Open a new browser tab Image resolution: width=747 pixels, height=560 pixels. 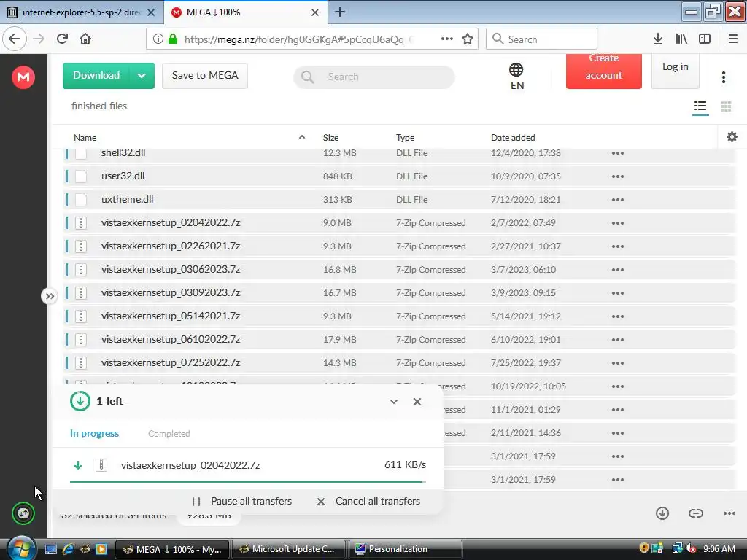coord(340,12)
